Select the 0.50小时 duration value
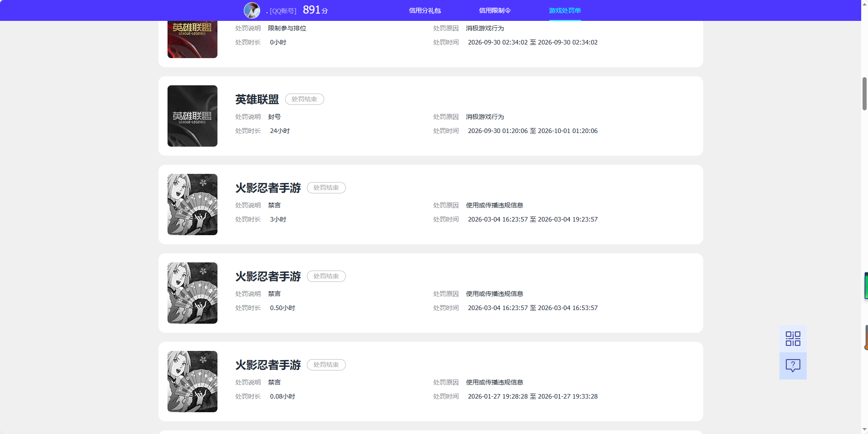The width and height of the screenshot is (868, 434). (x=282, y=308)
